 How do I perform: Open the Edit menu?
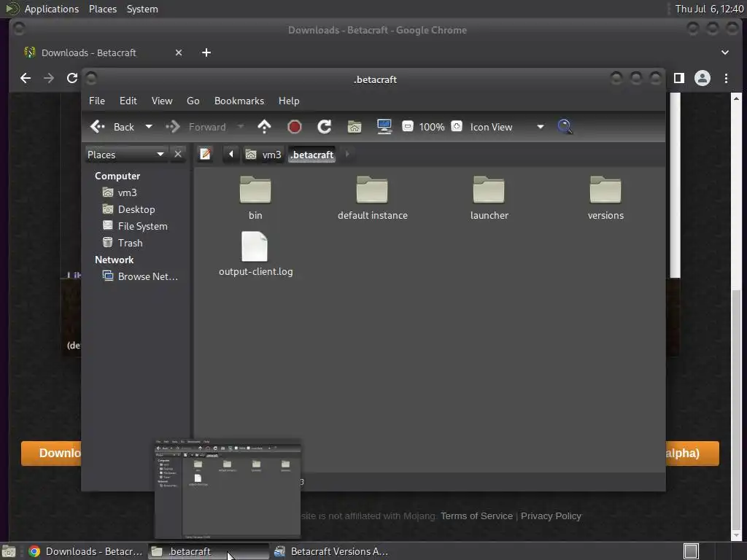(x=128, y=101)
